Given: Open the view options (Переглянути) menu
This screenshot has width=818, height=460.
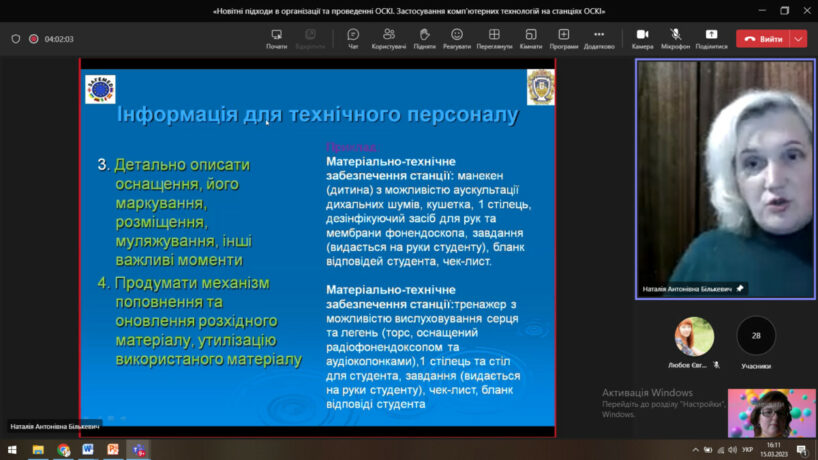Looking at the screenshot, I should point(494,38).
